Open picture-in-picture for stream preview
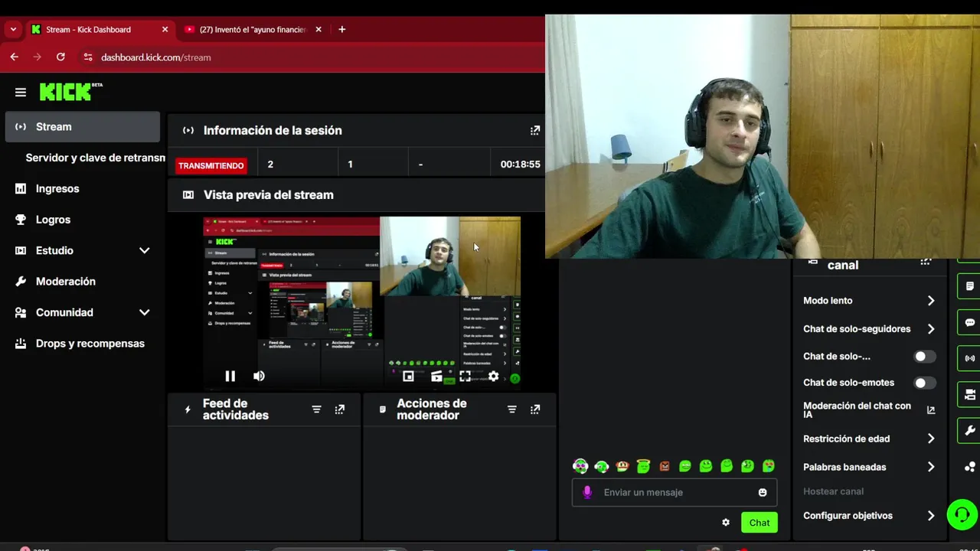The height and width of the screenshot is (551, 980). (x=408, y=377)
